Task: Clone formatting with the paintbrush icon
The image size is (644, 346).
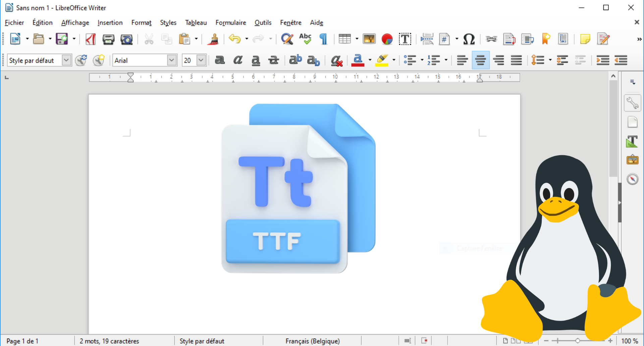Action: (213, 39)
